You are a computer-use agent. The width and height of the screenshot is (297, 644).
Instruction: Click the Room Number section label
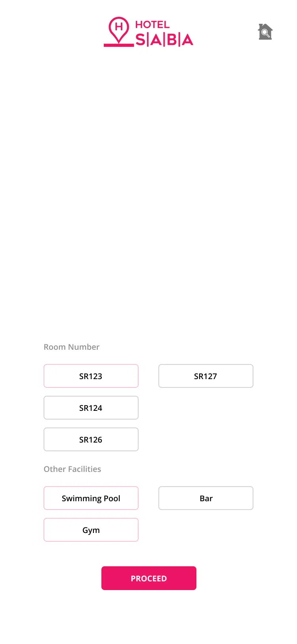[71, 347]
